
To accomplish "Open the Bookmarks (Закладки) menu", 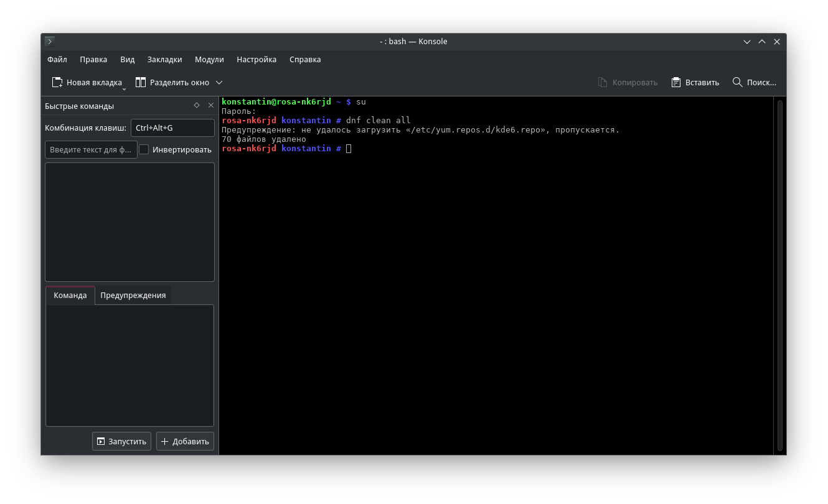I will (164, 60).
